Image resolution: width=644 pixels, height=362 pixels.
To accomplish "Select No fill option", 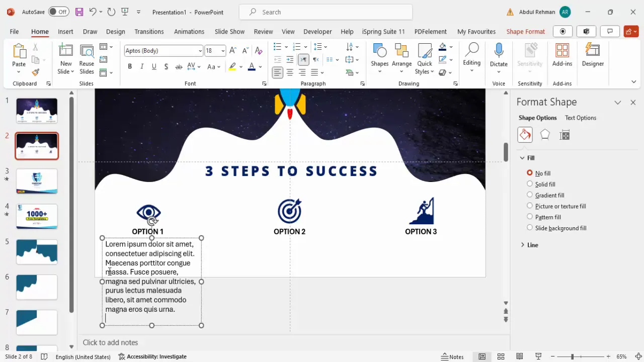I will (539, 173).
